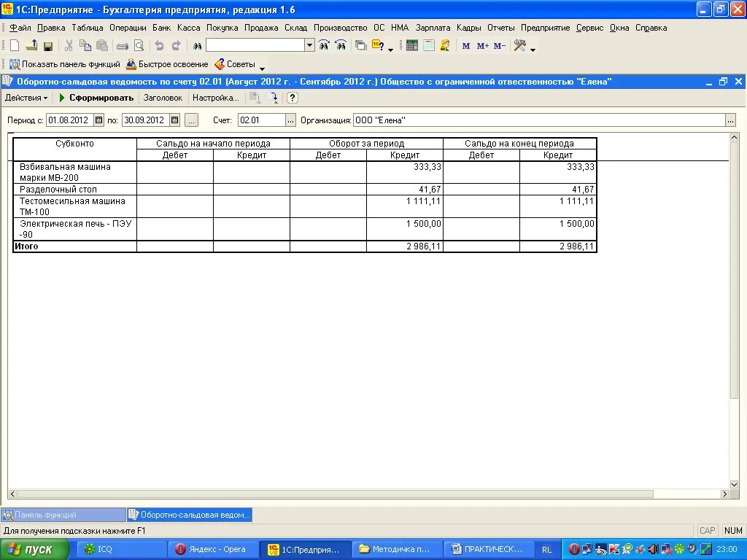
Task: Open the Действия dropdown menu
Action: pos(26,98)
